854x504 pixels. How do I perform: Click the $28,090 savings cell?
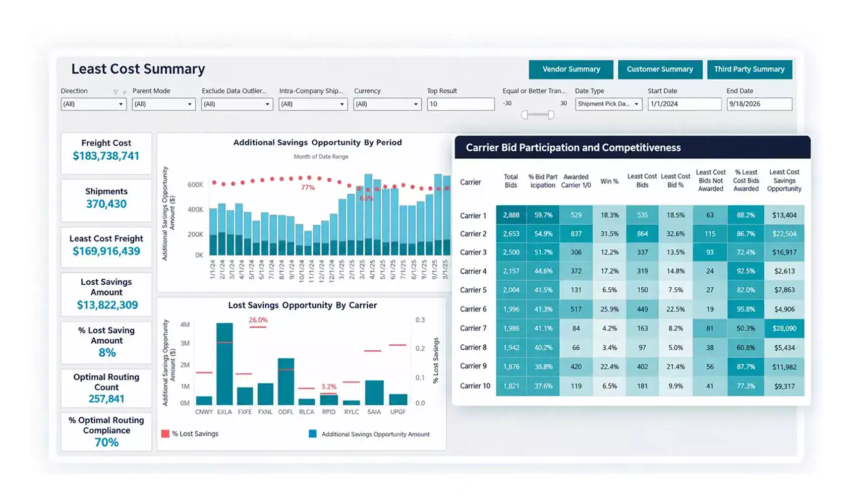click(x=784, y=328)
